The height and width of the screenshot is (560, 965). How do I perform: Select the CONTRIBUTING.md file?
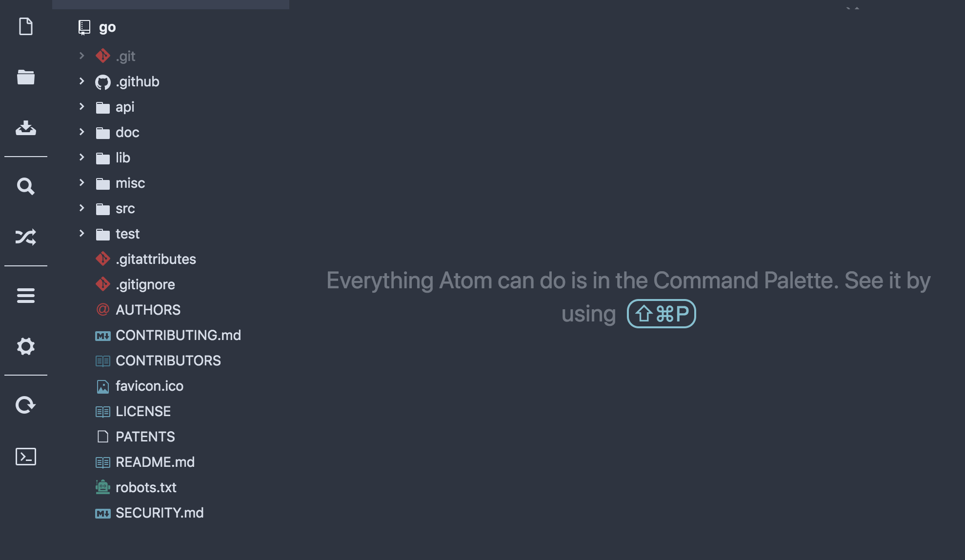[x=178, y=335]
